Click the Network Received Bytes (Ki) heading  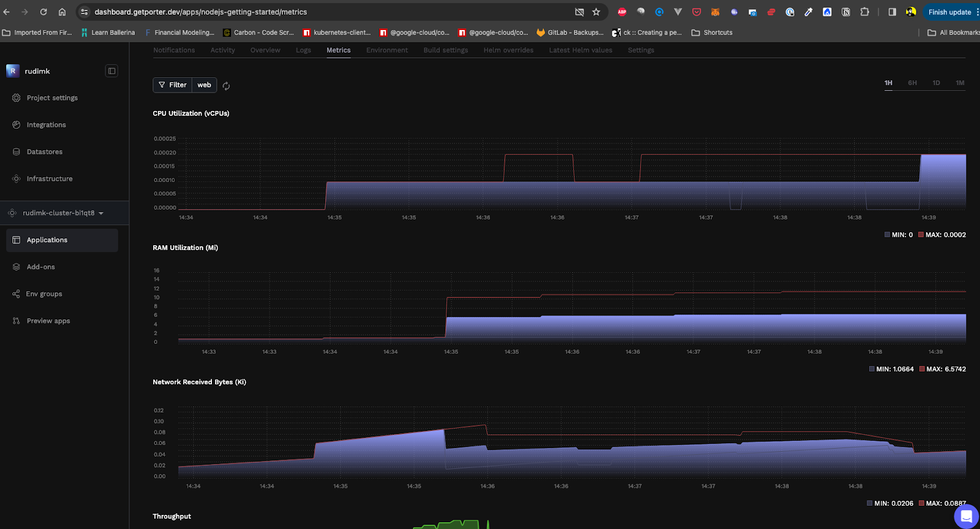200,382
